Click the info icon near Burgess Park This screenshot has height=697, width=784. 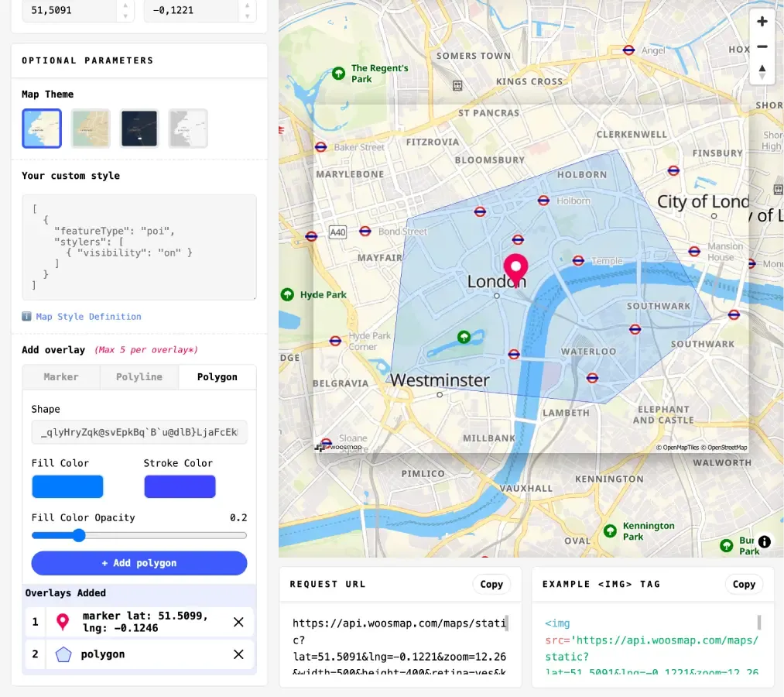click(x=765, y=542)
